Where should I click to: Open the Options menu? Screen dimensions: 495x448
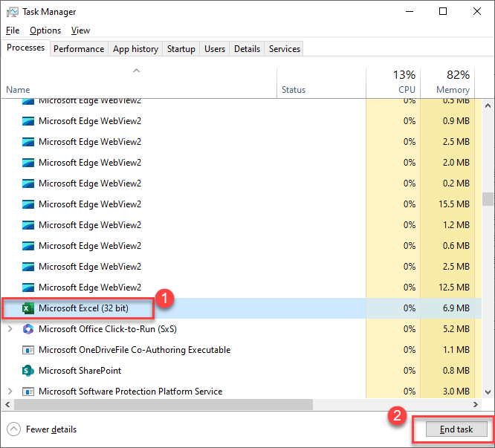coord(45,30)
